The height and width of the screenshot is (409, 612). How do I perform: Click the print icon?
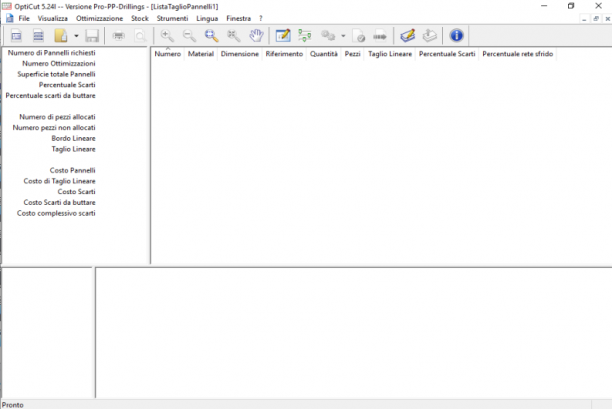119,36
